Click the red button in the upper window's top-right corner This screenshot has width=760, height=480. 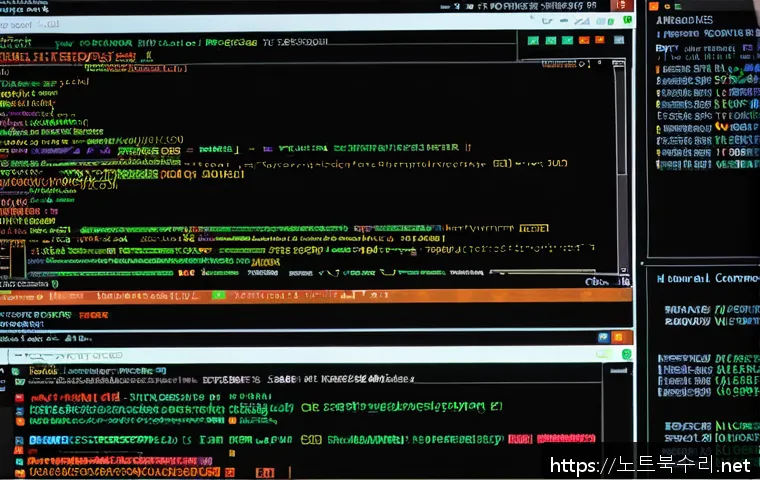click(624, 5)
